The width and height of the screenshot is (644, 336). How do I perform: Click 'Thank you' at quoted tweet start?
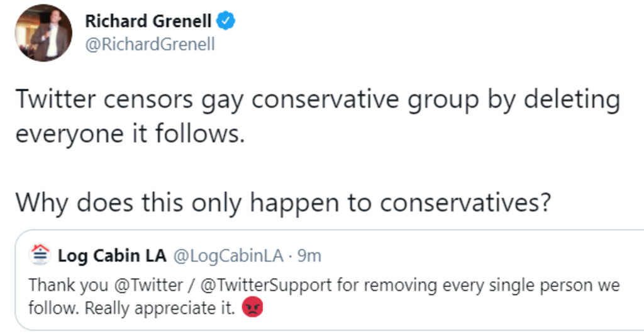tap(60, 285)
